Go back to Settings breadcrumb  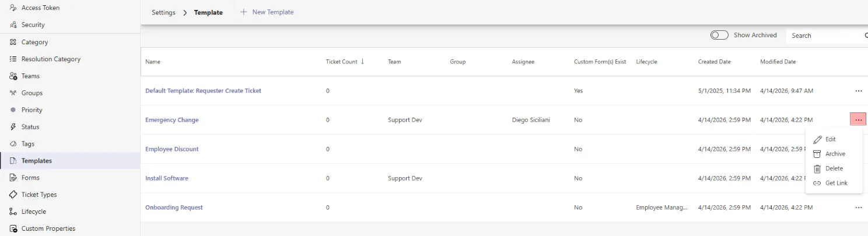click(163, 12)
